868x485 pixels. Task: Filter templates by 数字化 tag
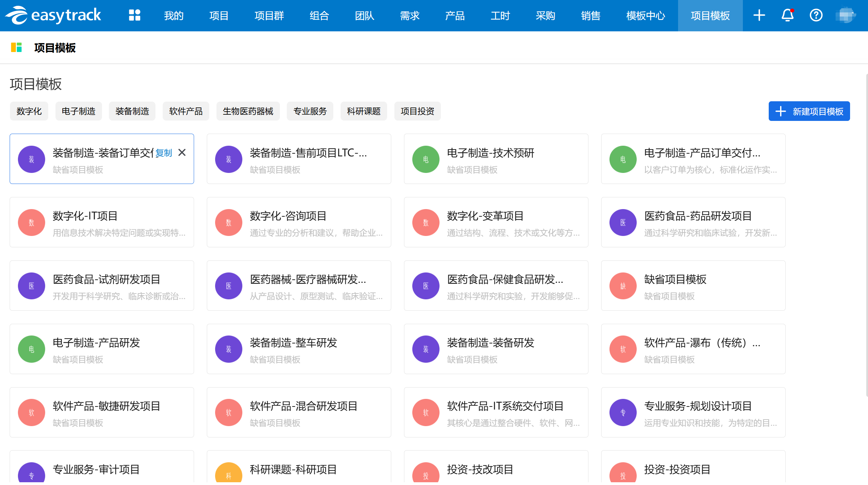[29, 111]
